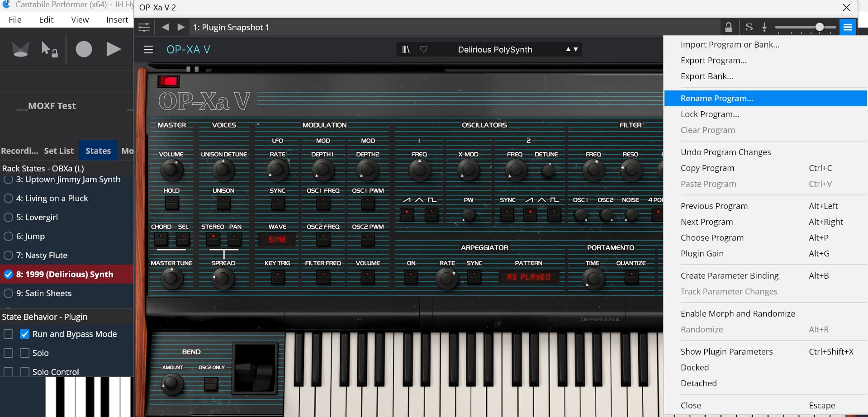Viewport: 868px width, 417px height.
Task: Toggle the OSC2 ONLY bend button
Action: click(211, 384)
